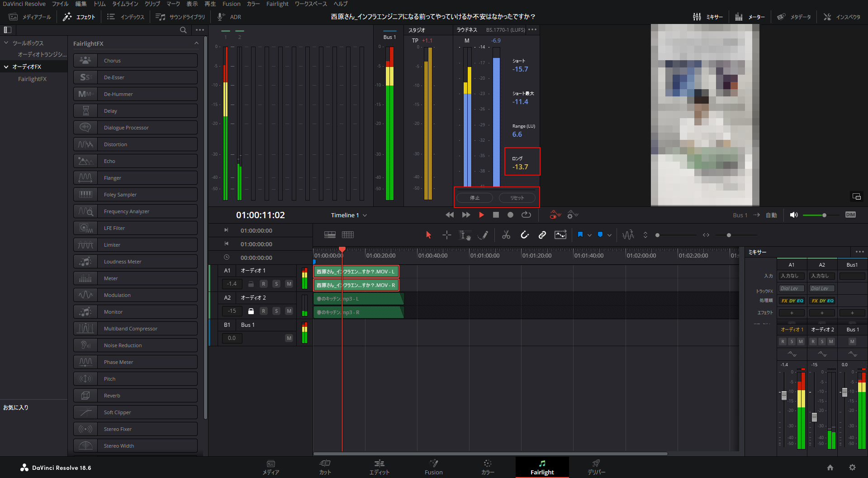Toggle the Effects panel
Image resolution: width=868 pixels, height=478 pixels.
pos(79,17)
